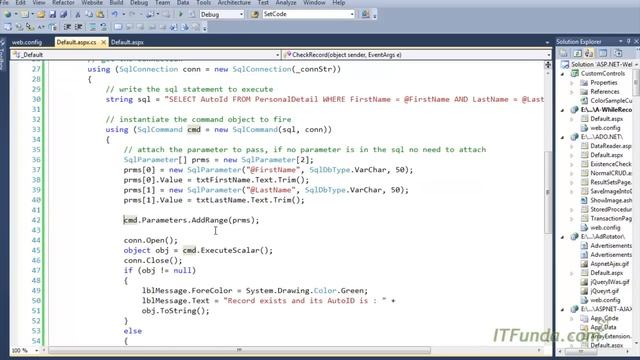640x360 pixels.
Task: Click line 45 ExecuteScalar code text
Action: point(198,250)
